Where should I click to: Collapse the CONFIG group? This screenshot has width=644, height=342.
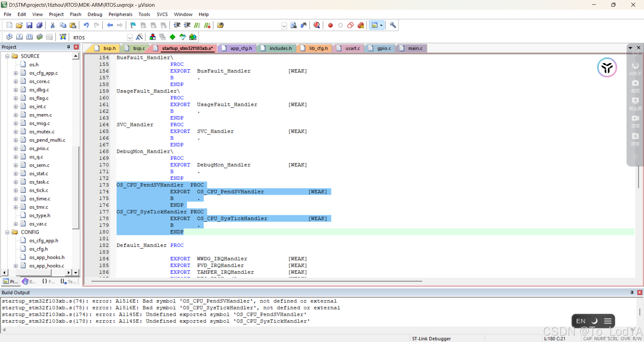(x=7, y=232)
